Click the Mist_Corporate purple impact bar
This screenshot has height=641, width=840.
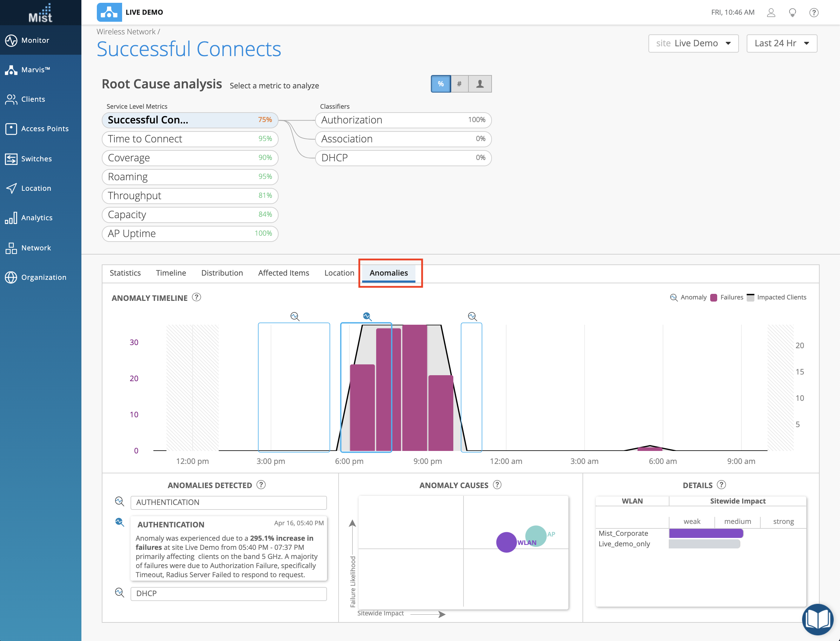(706, 533)
